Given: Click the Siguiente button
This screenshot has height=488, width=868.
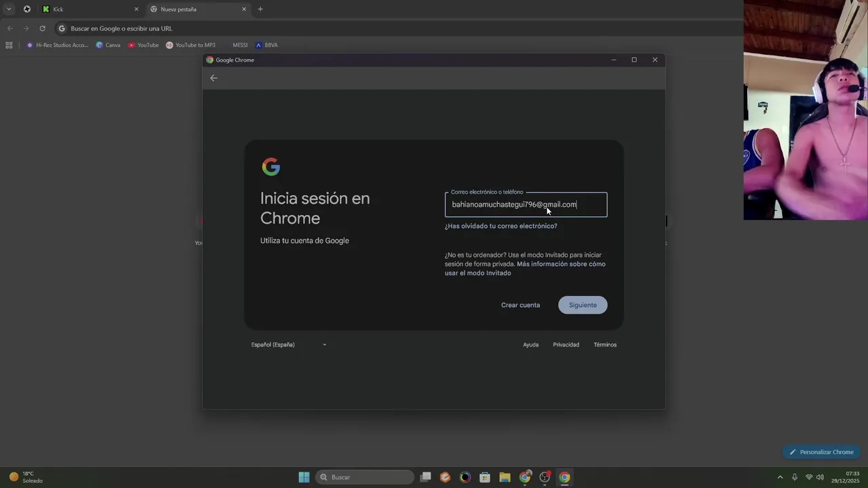Looking at the screenshot, I should point(583,305).
